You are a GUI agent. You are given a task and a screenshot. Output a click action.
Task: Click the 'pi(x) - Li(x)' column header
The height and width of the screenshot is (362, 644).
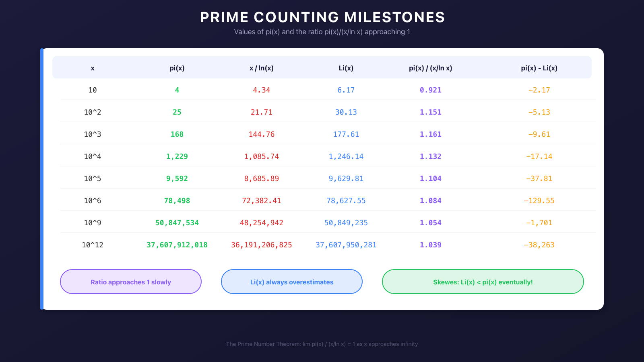539,68
